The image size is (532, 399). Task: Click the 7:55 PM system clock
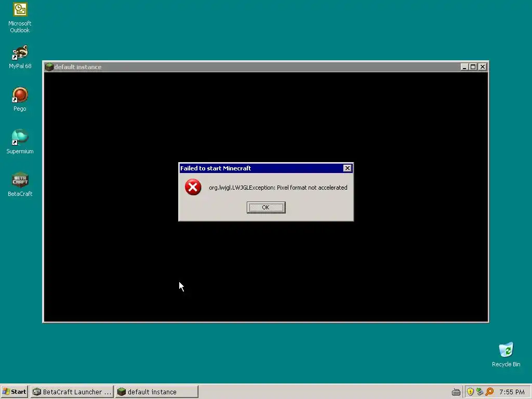coord(512,392)
